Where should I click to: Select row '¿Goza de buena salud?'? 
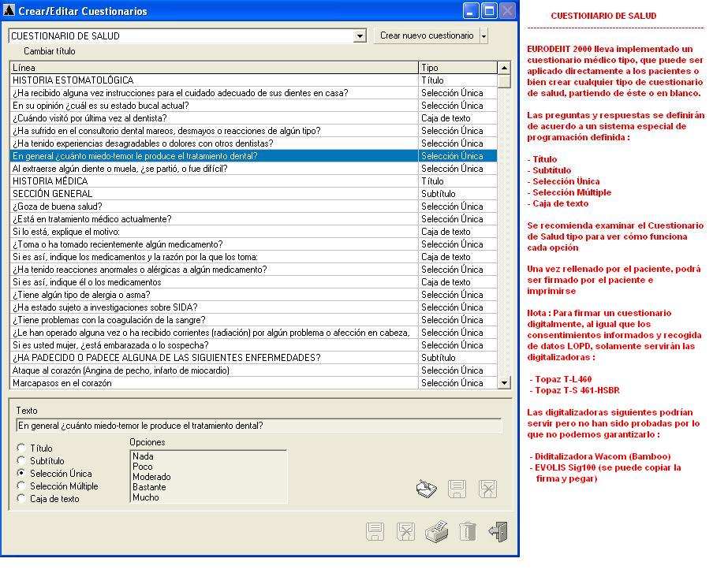253,207
